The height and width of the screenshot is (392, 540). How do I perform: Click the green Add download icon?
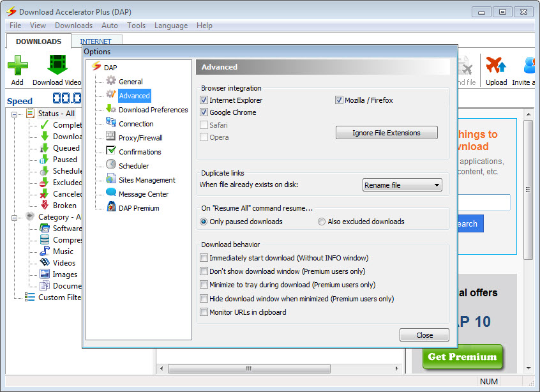17,66
